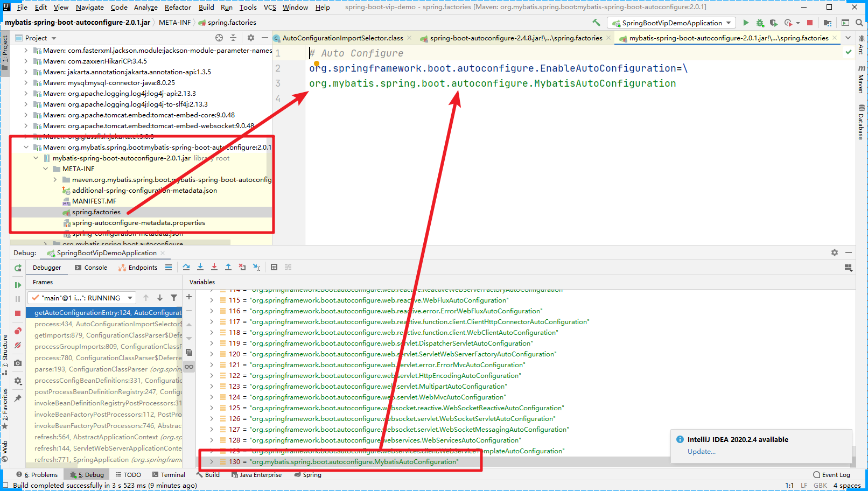868x491 pixels.
Task: Click GBK encoding in status bar
Action: [820, 486]
